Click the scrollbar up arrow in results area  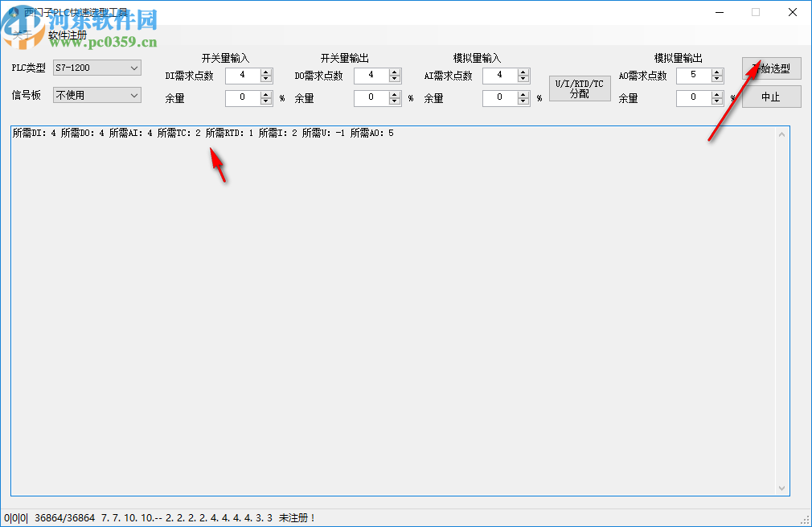point(781,134)
